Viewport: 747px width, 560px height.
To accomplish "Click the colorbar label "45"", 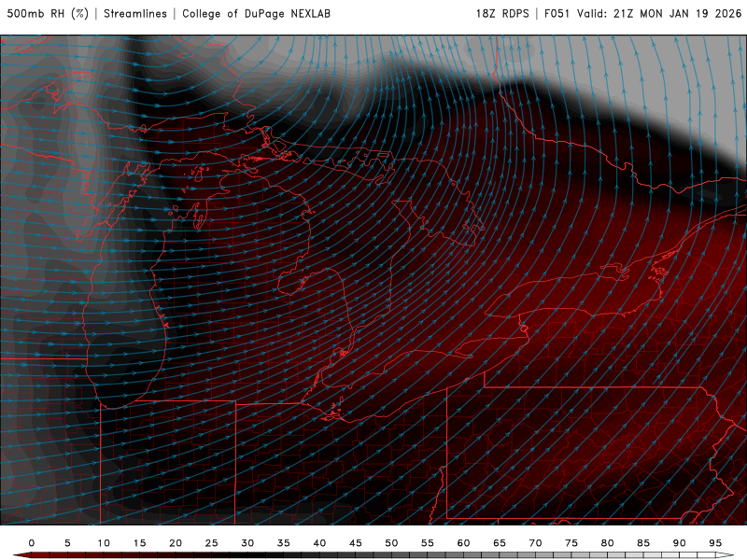I will pos(356,543).
